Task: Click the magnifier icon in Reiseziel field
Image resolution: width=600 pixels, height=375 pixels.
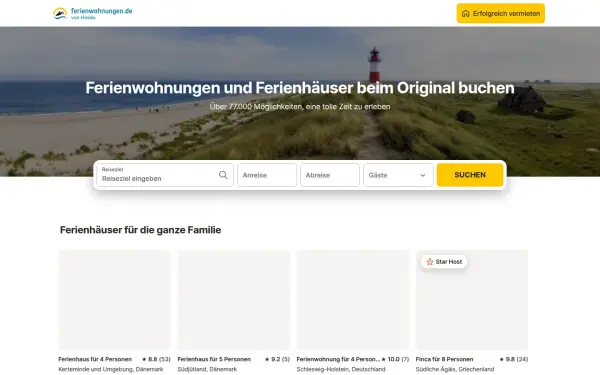Action: [223, 175]
